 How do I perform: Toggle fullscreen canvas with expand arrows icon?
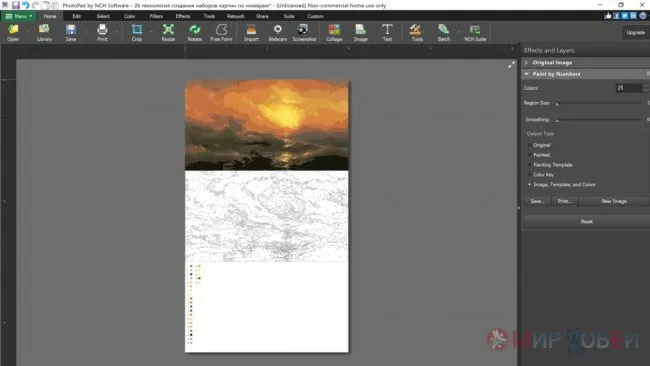coord(512,64)
